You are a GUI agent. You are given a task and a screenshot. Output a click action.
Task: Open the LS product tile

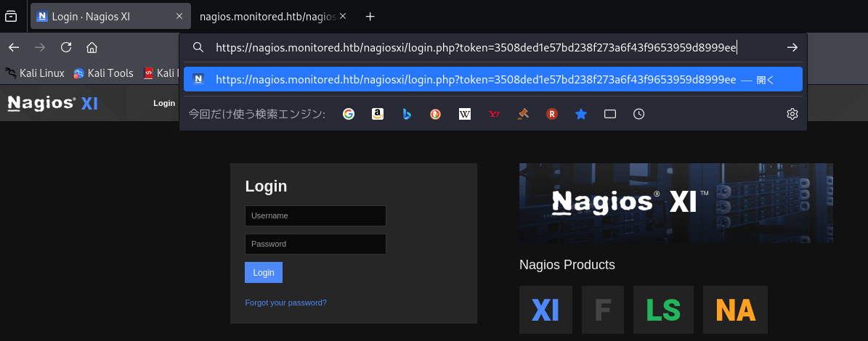click(663, 310)
